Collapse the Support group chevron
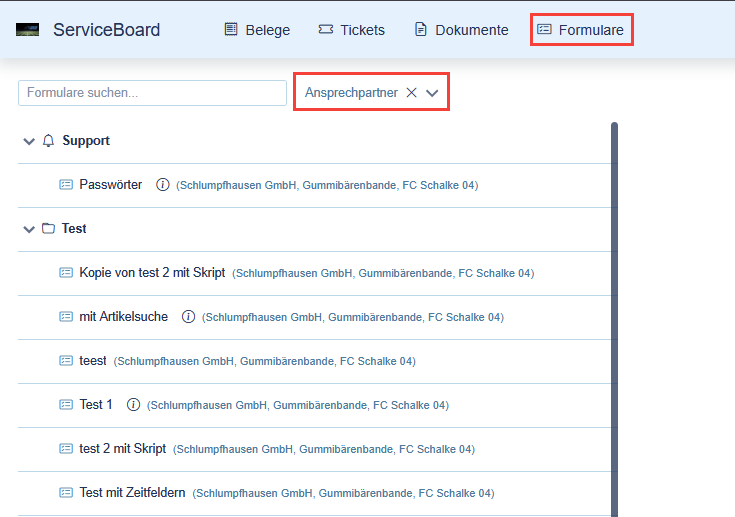Screen dimensions: 735x517 pos(29,141)
